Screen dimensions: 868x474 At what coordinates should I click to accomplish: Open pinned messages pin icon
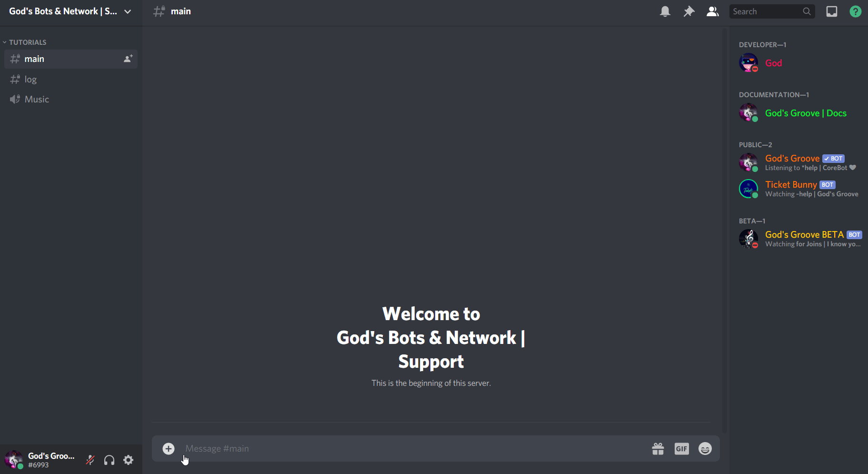tap(689, 11)
